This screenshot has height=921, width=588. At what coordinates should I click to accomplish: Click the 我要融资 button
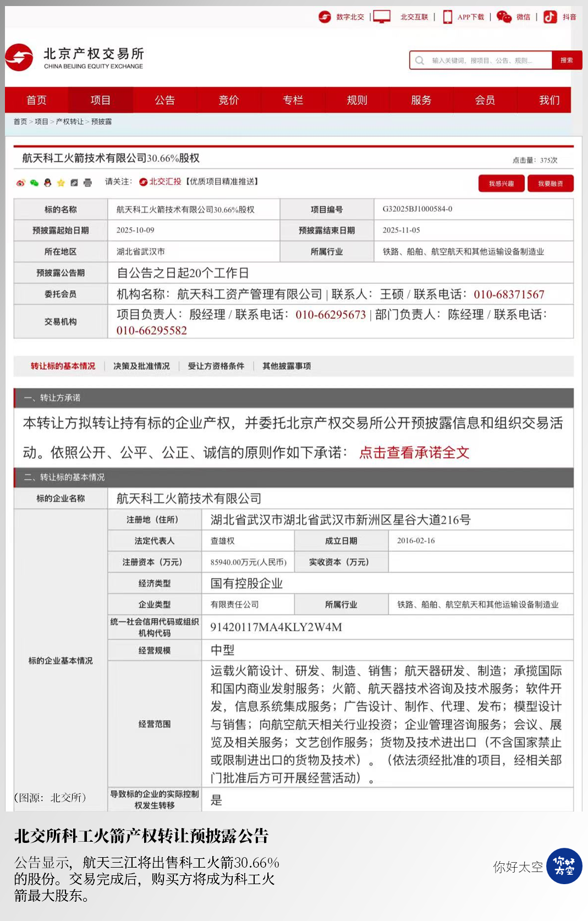(x=551, y=184)
